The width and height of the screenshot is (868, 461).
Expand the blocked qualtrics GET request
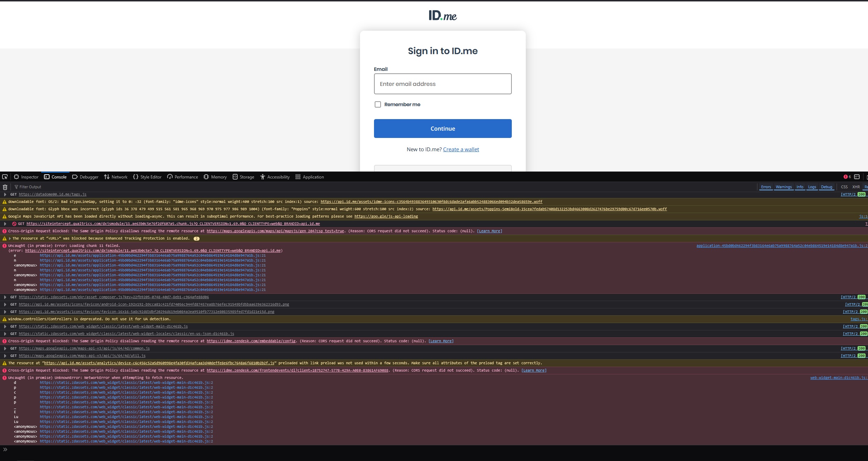[x=5, y=224]
